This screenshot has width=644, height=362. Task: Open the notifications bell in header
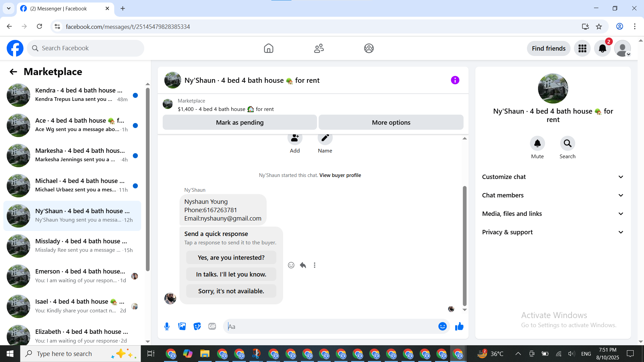point(602,49)
